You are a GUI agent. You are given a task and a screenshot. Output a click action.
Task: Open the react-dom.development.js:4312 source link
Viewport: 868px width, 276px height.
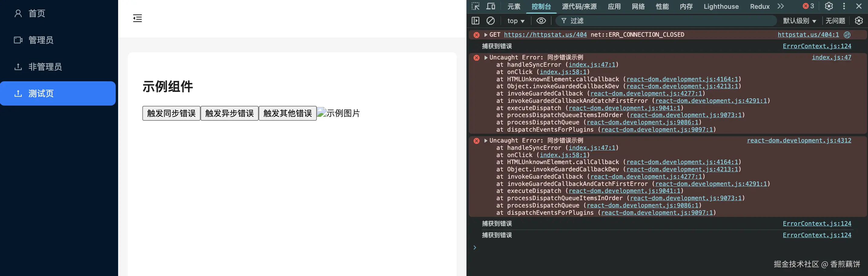(x=799, y=140)
